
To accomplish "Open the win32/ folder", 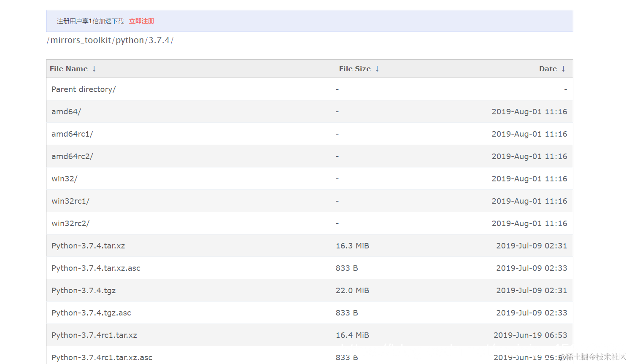I will click(65, 179).
